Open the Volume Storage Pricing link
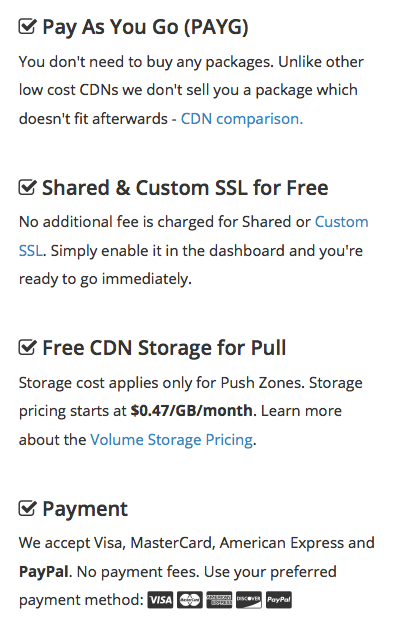The height and width of the screenshot is (626, 420). pyautogui.click(x=172, y=440)
